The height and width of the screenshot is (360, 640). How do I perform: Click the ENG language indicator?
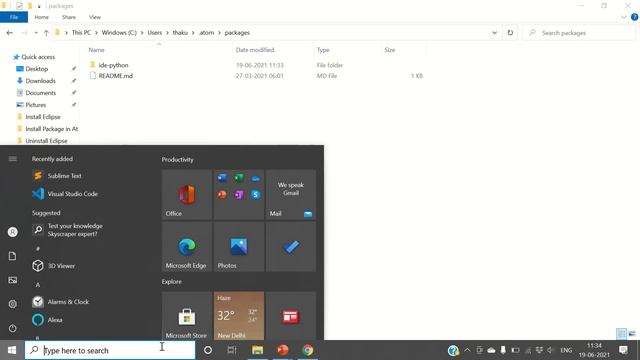pos(566,350)
